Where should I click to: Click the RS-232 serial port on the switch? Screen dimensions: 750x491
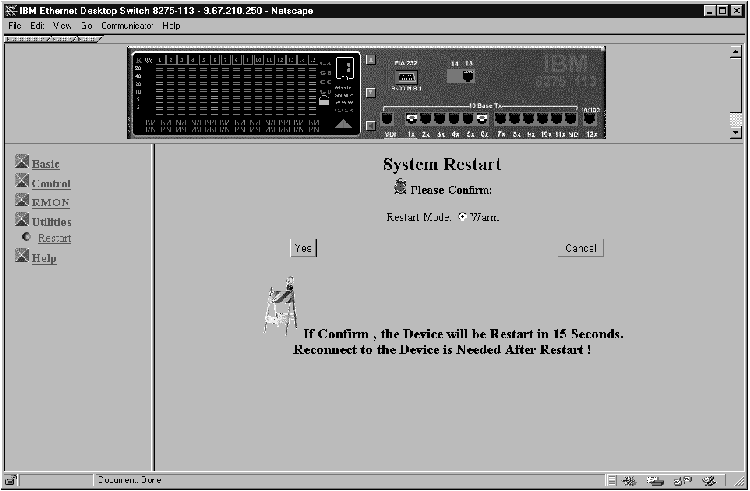[405, 77]
